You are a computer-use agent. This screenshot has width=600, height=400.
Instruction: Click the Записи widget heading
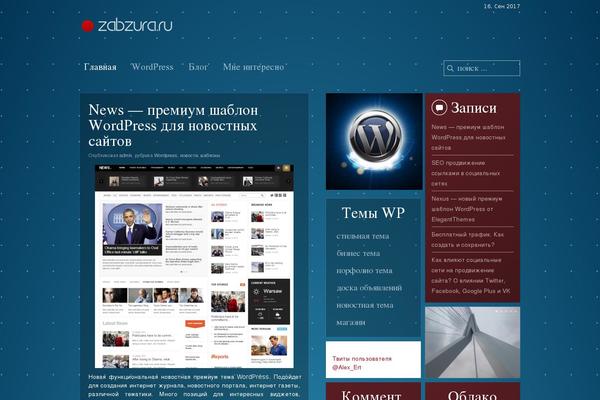(474, 108)
